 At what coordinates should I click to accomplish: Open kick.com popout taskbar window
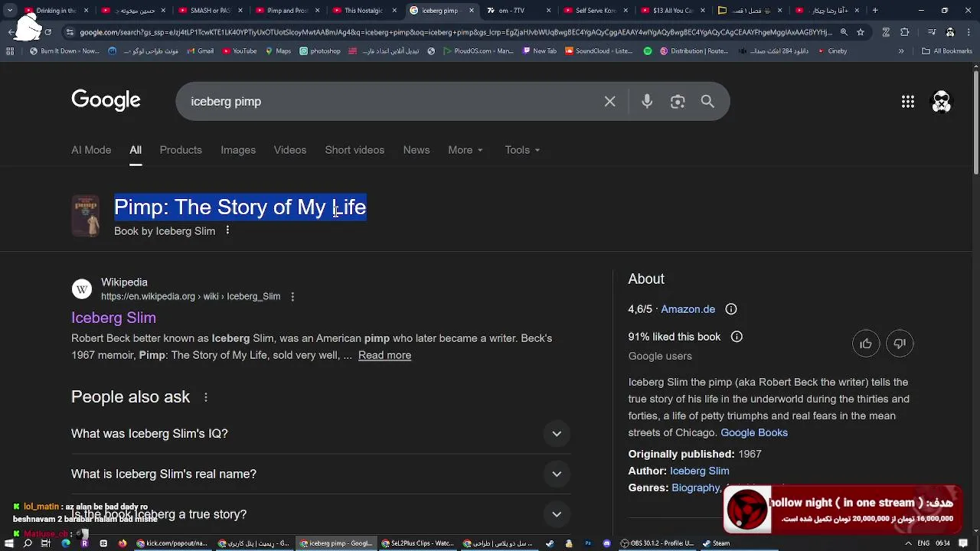(172, 543)
